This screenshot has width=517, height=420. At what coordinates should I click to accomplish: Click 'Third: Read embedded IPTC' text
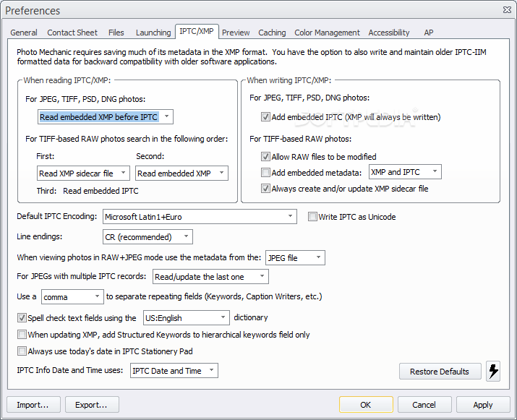tap(87, 191)
